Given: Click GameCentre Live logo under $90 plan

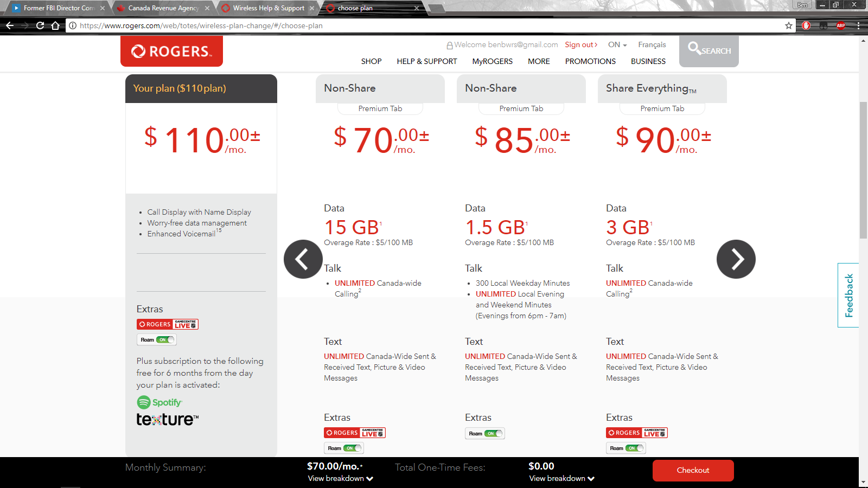Looking at the screenshot, I should coord(637,433).
